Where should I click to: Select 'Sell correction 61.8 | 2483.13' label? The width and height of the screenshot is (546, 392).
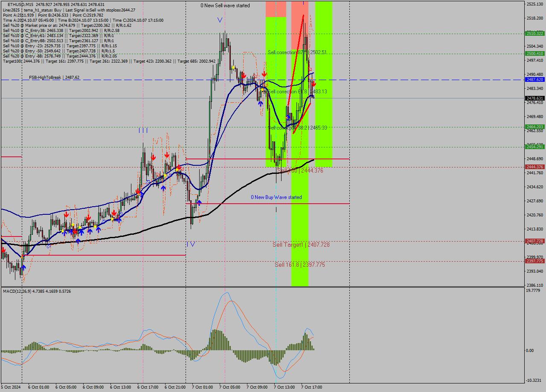click(297, 92)
